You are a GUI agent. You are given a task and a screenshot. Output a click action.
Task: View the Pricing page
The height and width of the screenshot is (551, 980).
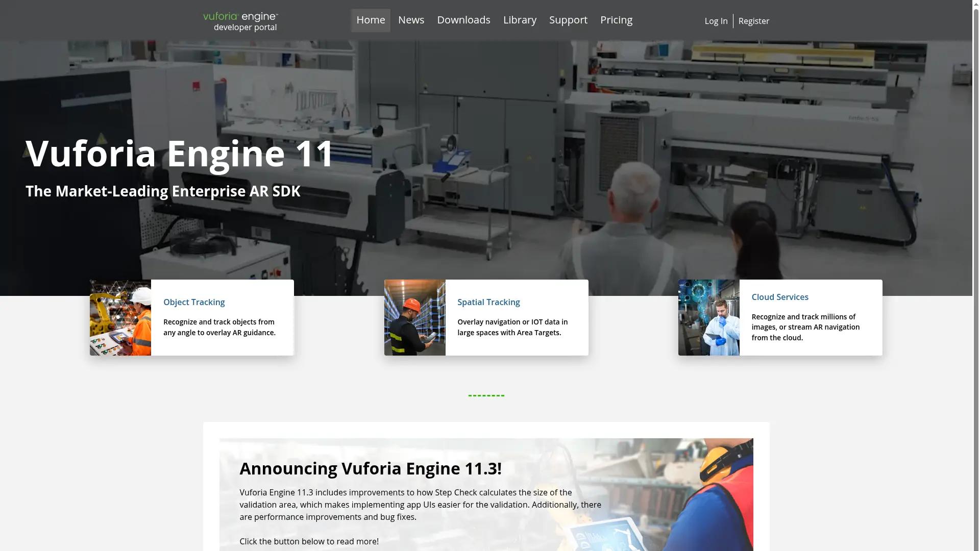pyautogui.click(x=616, y=20)
